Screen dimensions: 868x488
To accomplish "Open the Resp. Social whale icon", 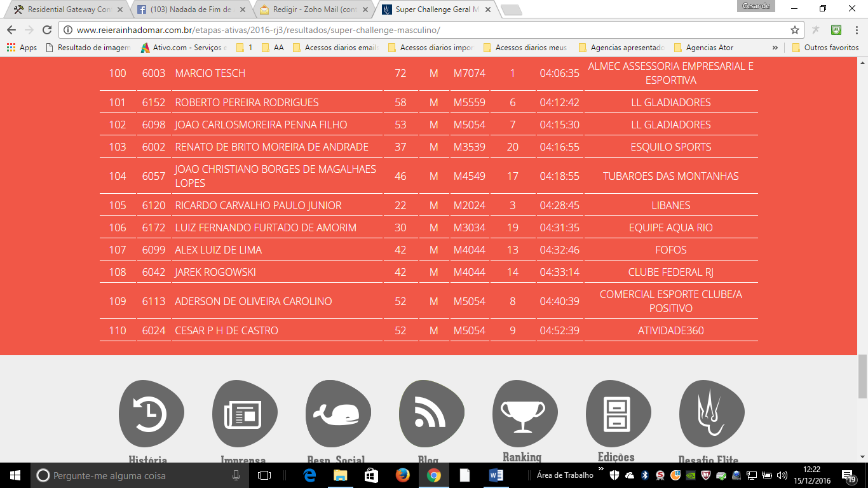I will click(x=338, y=414).
